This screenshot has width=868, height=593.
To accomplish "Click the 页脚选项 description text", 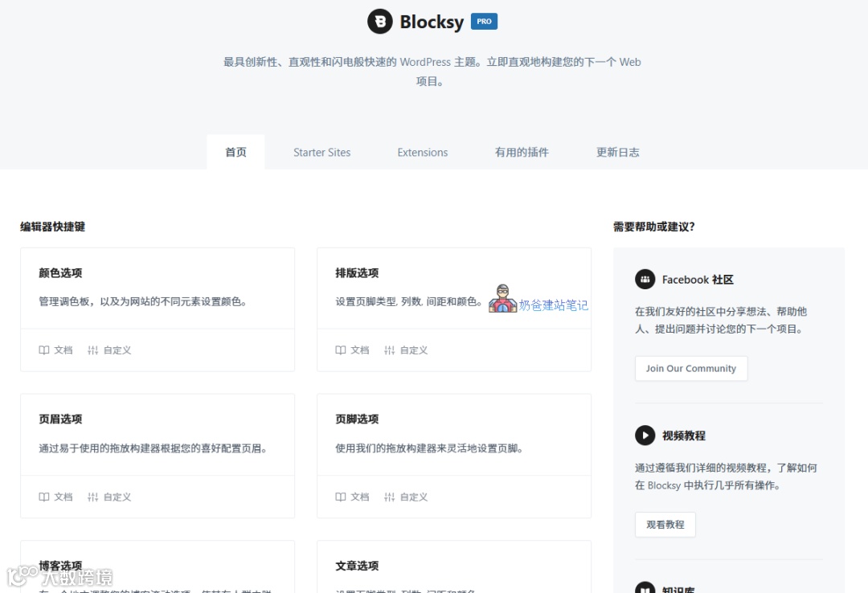I will 429,448.
